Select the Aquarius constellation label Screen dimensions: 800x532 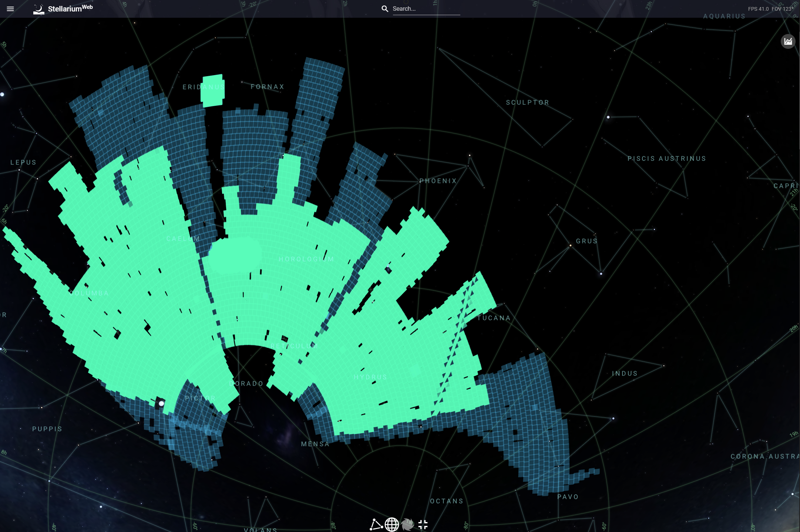pos(725,16)
